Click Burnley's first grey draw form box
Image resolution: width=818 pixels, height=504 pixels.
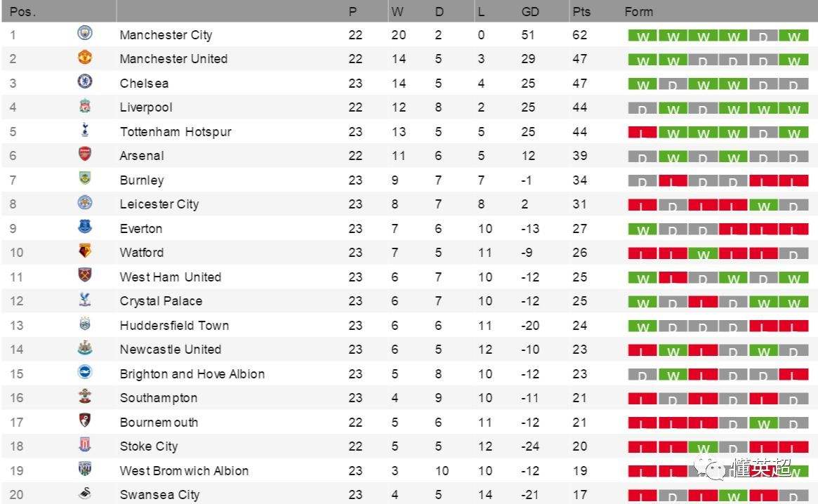[x=642, y=180]
